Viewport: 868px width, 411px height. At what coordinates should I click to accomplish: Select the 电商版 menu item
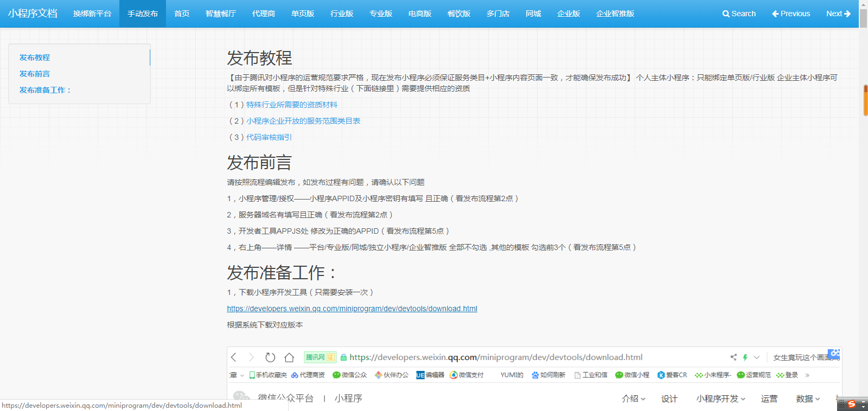[420, 14]
